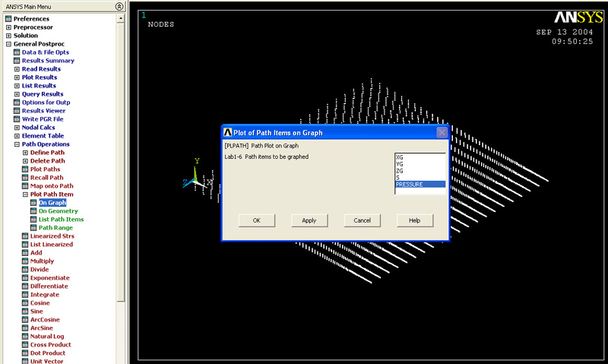Collapse the ANSYS Main Menu panel

119,6
